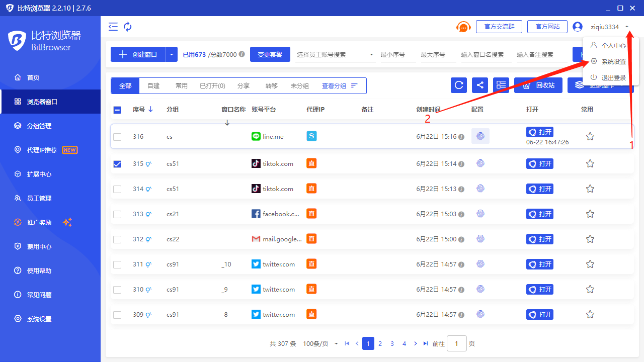Open fingerprint config for window 316

pos(480,136)
